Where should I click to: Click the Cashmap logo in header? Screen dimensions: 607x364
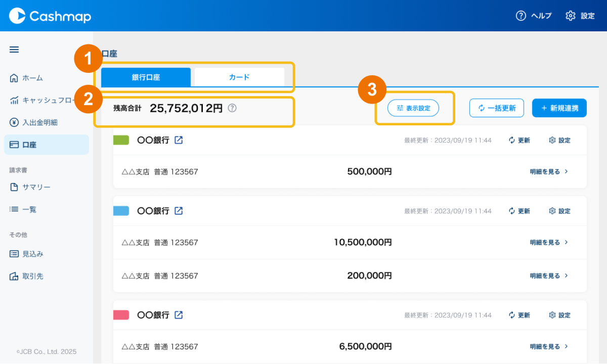50,16
